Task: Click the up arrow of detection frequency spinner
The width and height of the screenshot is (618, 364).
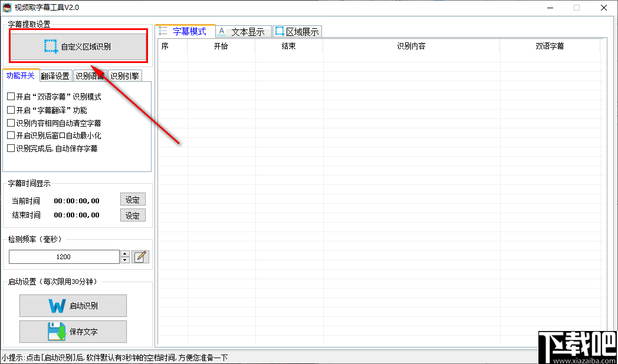Action: [124, 254]
